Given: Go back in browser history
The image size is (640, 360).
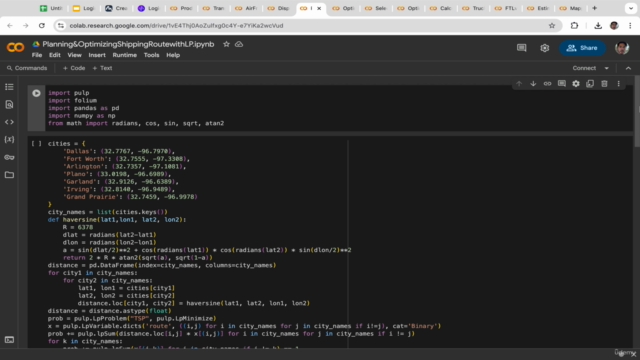Looking at the screenshot, I should [10, 26].
